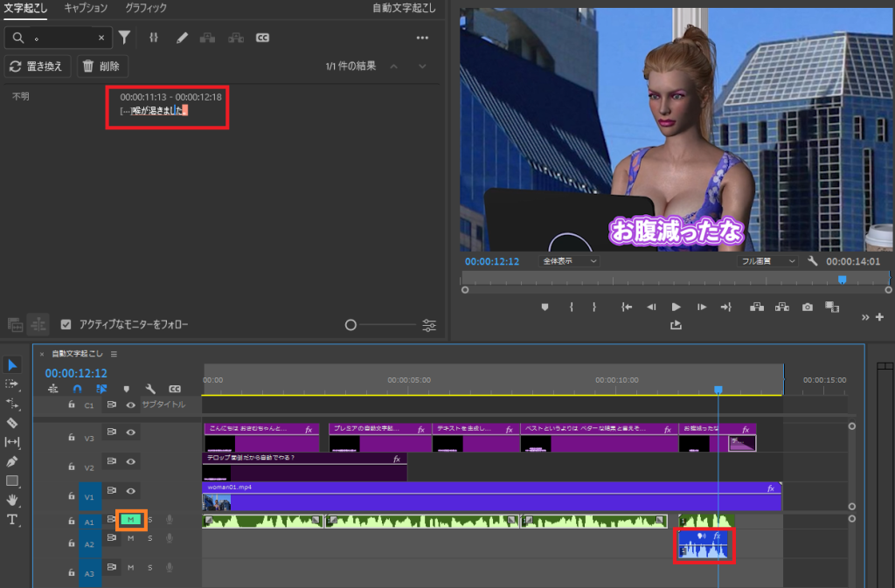The height and width of the screenshot is (588, 895).
Task: Select the Type tool
Action: 12,520
